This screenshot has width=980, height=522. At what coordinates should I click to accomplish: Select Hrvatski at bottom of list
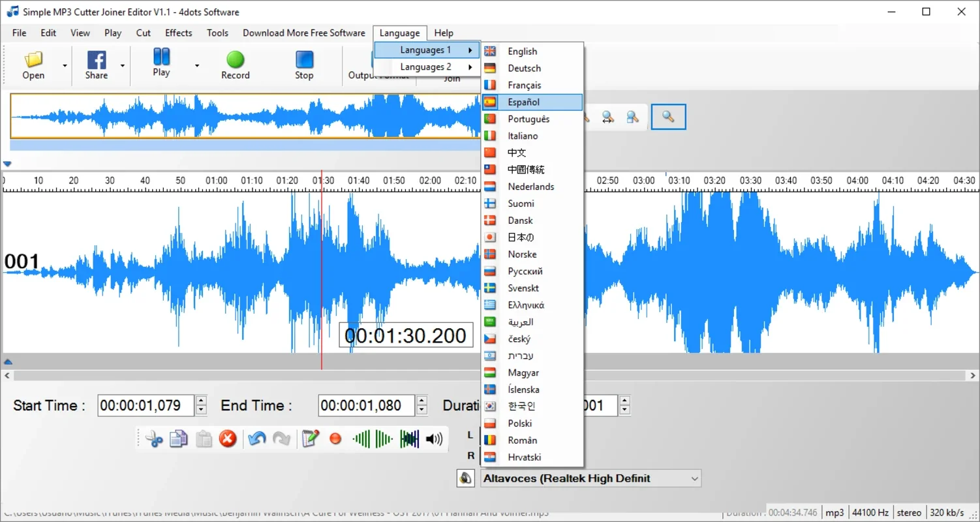click(532, 457)
